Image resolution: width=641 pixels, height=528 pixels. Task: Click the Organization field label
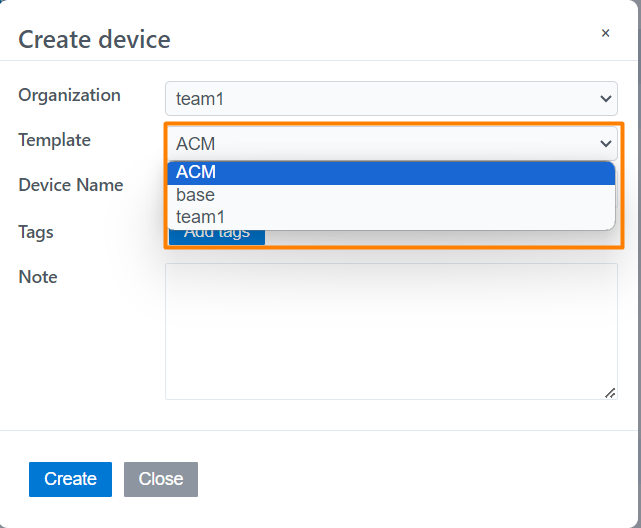pos(69,95)
